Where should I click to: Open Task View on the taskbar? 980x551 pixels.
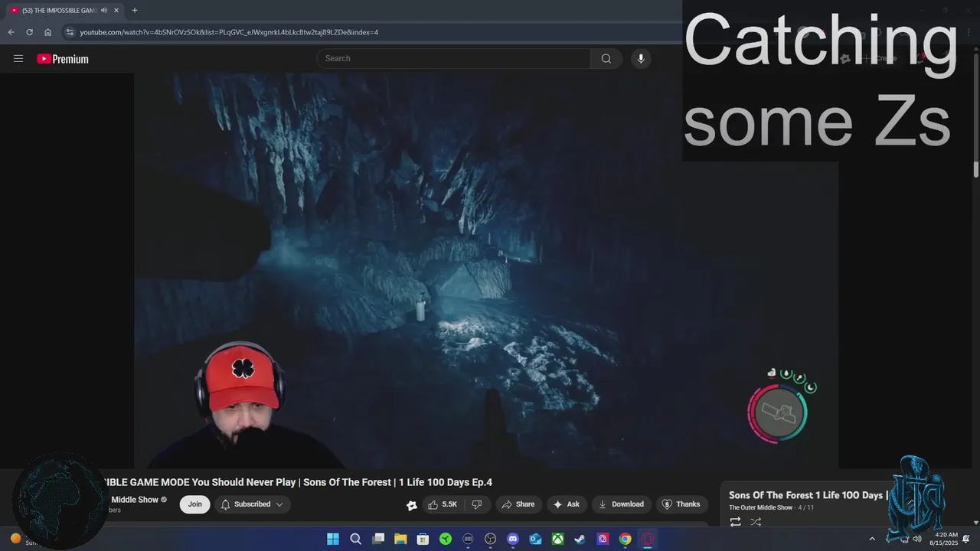(x=378, y=539)
